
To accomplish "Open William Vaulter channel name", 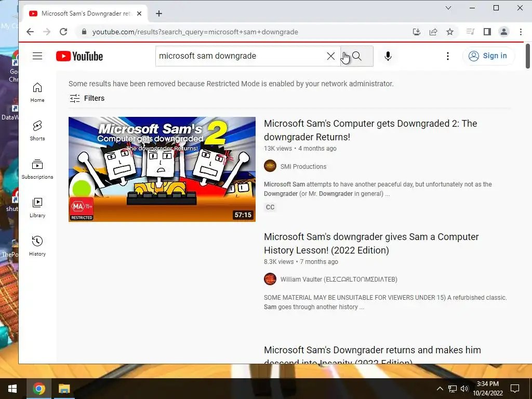I will pos(339,279).
